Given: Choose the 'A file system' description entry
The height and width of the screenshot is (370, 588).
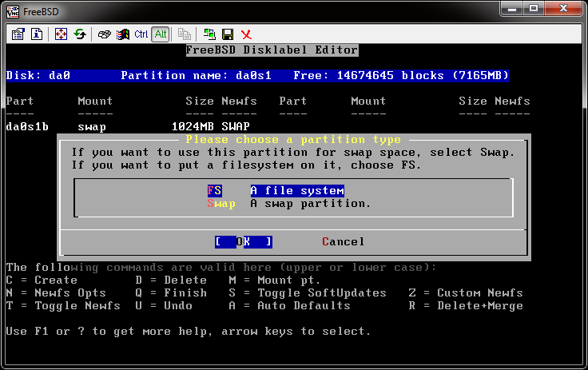Looking at the screenshot, I should (297, 191).
